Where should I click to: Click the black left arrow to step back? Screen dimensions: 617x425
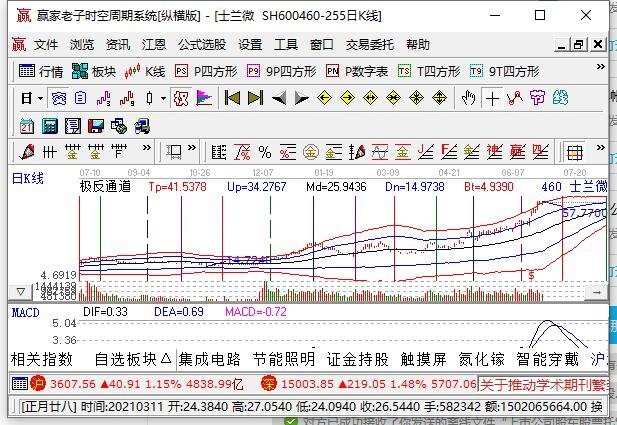(x=279, y=98)
